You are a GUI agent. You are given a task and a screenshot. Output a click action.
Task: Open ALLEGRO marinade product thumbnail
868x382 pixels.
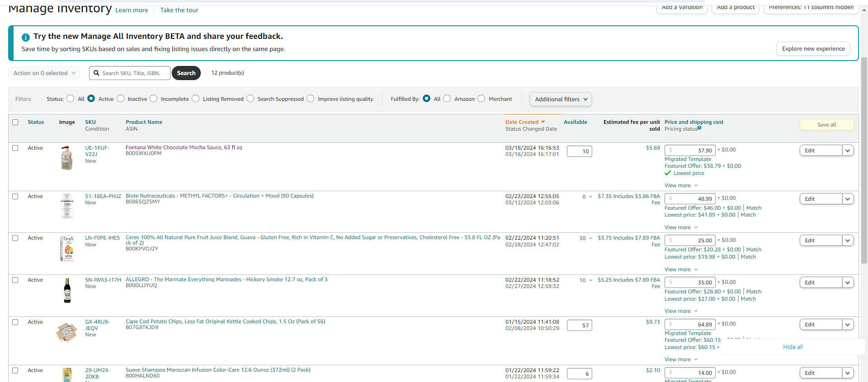[67, 290]
